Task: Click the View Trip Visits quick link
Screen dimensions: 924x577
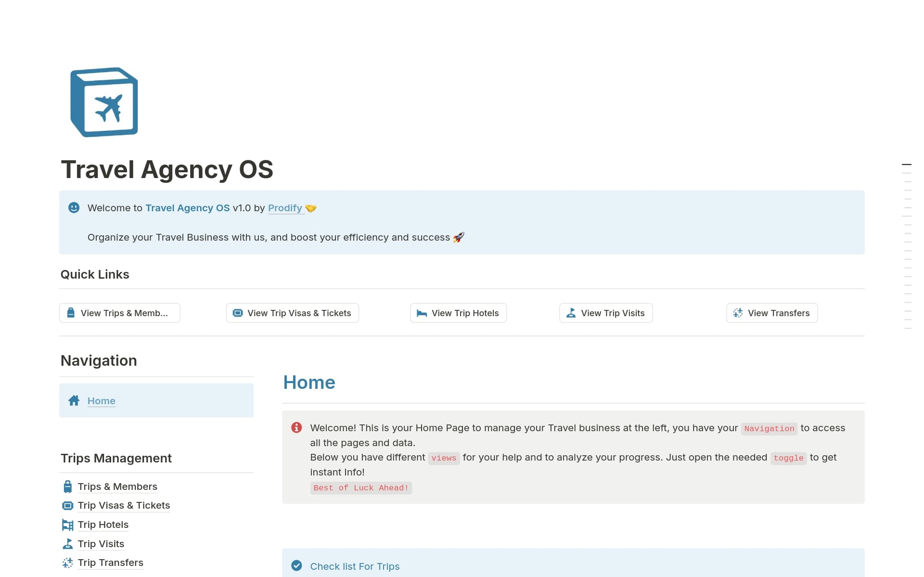Action: pos(605,313)
